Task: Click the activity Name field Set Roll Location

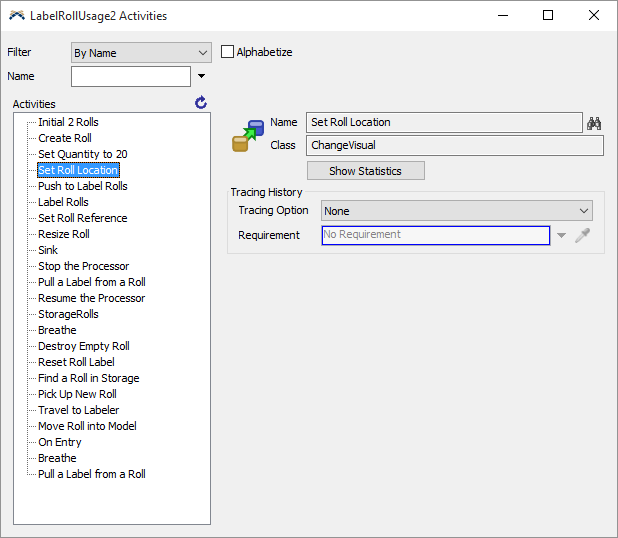Action: [x=443, y=122]
